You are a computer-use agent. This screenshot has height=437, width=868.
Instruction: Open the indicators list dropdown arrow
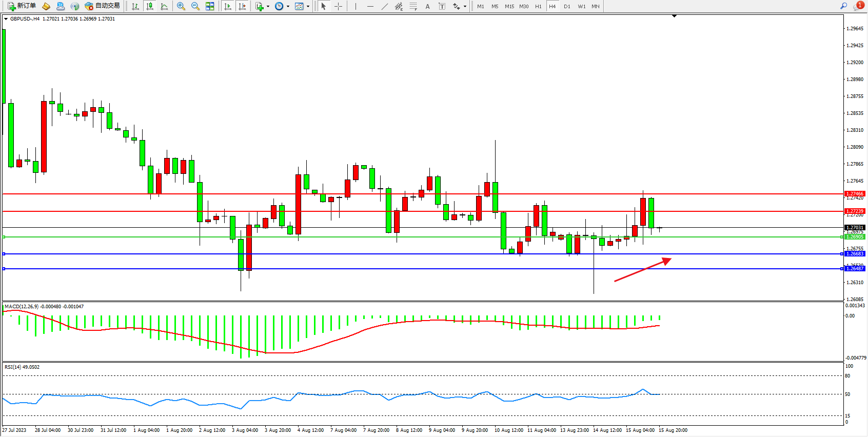tap(268, 7)
